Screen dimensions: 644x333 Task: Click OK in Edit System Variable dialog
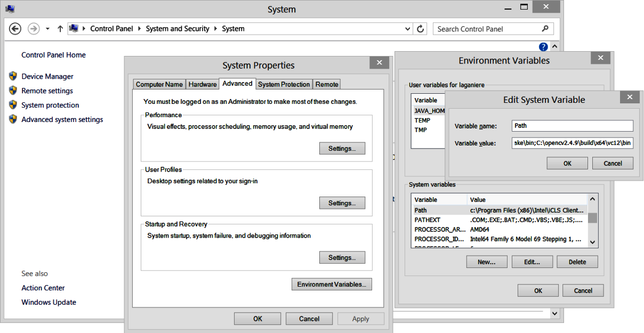567,164
